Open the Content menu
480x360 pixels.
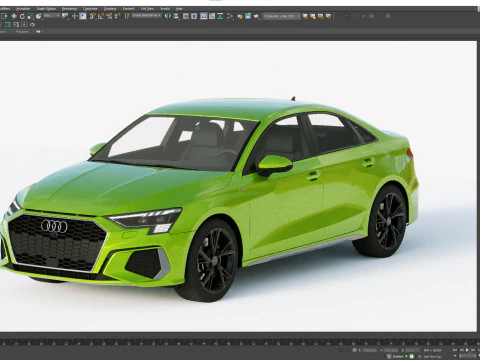[128, 8]
